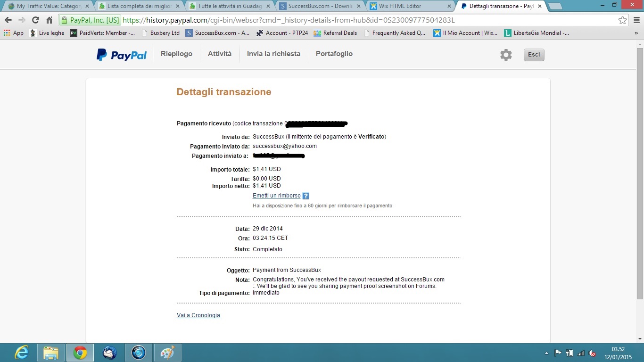Click the Immediato payment type text
This screenshot has height=362, width=644.
[x=266, y=293]
